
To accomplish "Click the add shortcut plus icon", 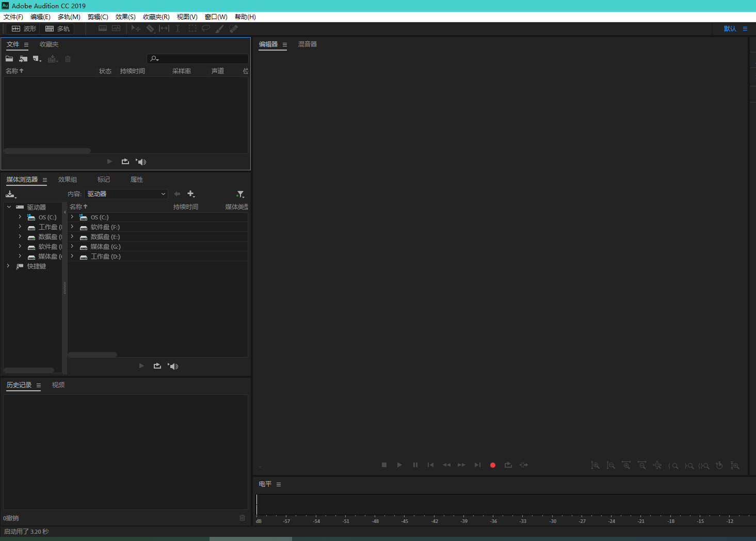I will pos(191,194).
